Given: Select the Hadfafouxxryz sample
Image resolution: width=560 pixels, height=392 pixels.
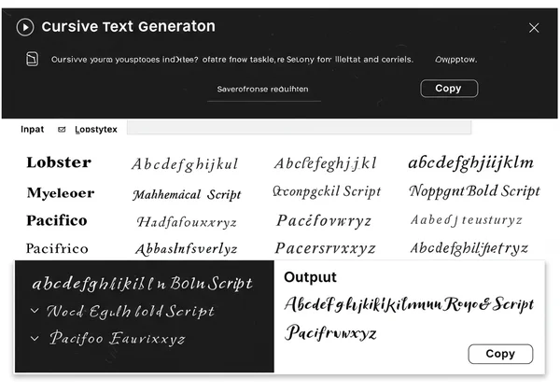Looking at the screenshot, I should (187, 222).
